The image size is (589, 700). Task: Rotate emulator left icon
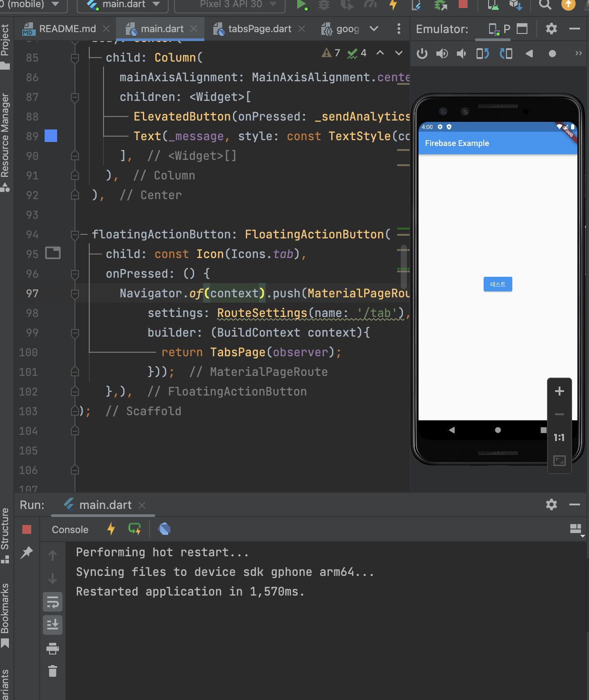482,54
